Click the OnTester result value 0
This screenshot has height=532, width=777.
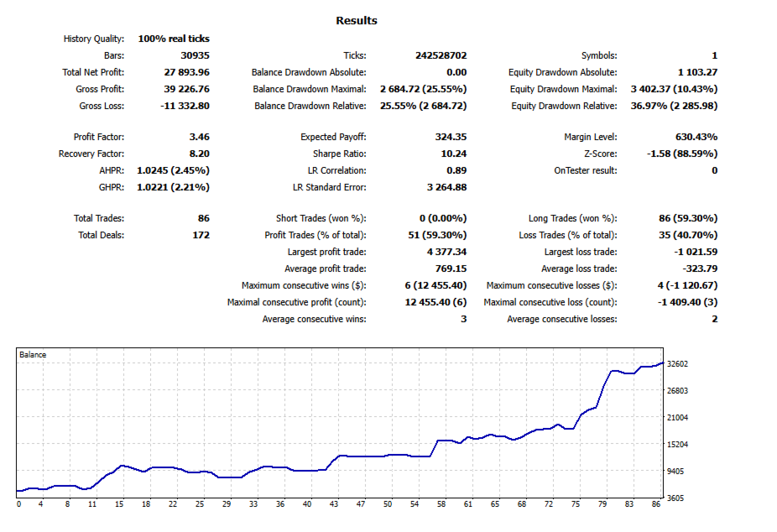715,170
